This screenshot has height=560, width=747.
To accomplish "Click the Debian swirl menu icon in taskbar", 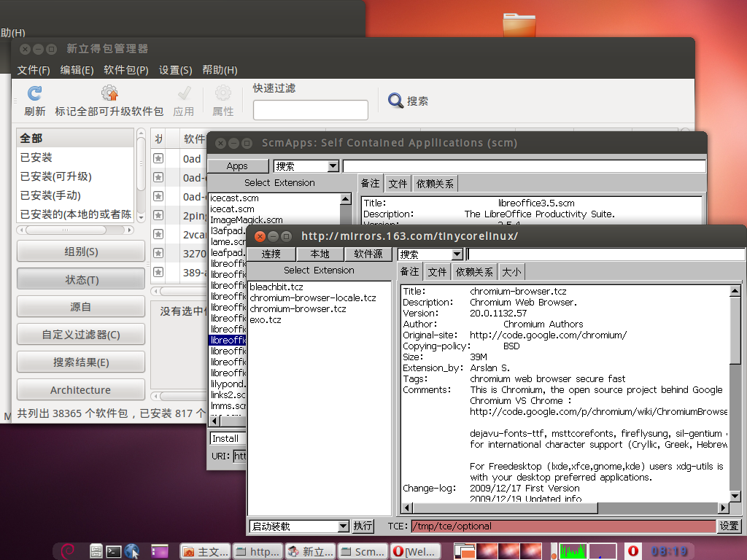I will (68, 551).
